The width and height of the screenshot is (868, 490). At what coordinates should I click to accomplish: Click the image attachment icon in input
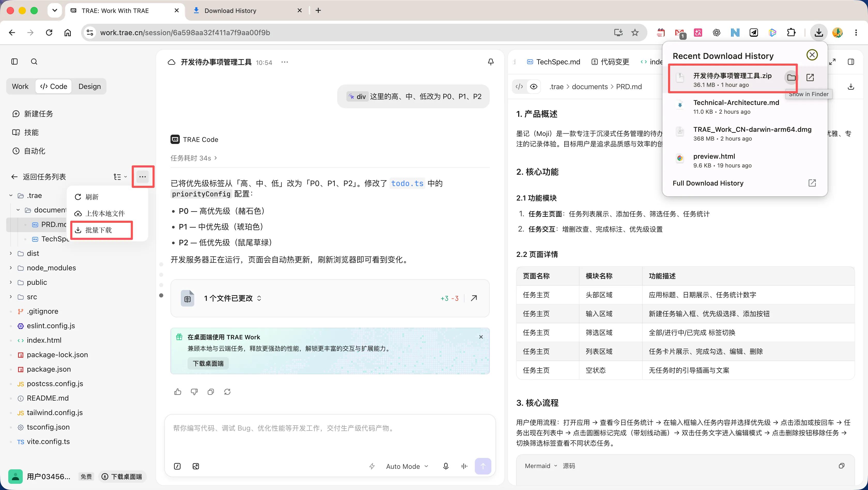196,466
